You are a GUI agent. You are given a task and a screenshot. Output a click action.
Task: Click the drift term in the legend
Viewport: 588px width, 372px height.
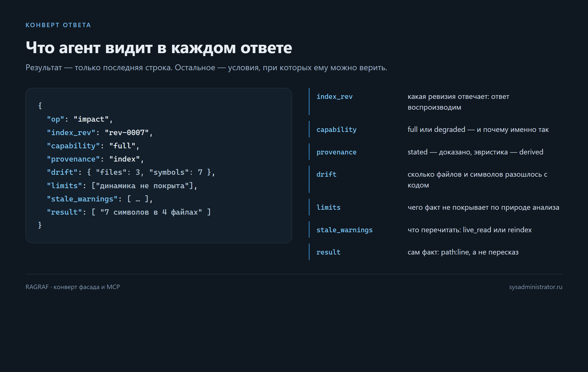(326, 174)
